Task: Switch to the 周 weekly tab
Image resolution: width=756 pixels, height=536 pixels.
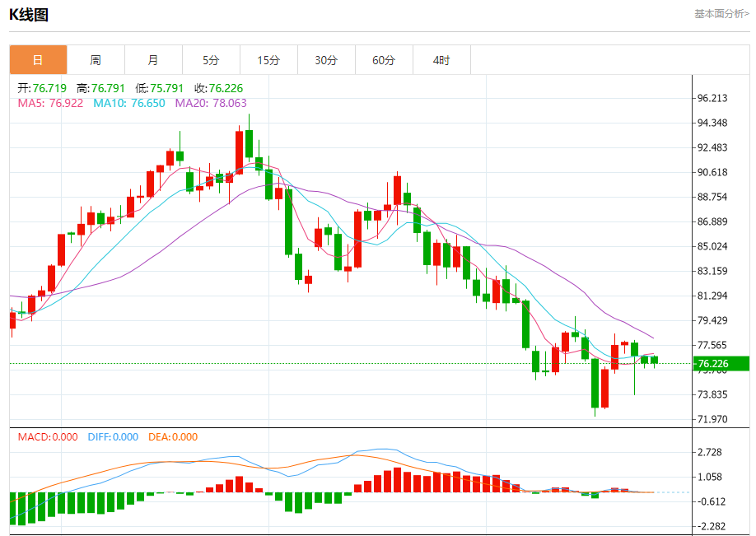Action: [96, 60]
